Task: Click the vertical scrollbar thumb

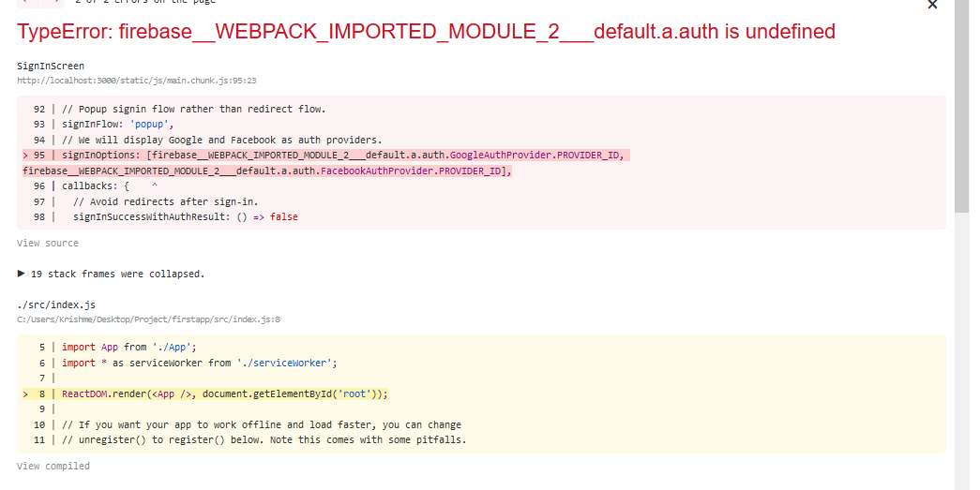Action: point(962,103)
